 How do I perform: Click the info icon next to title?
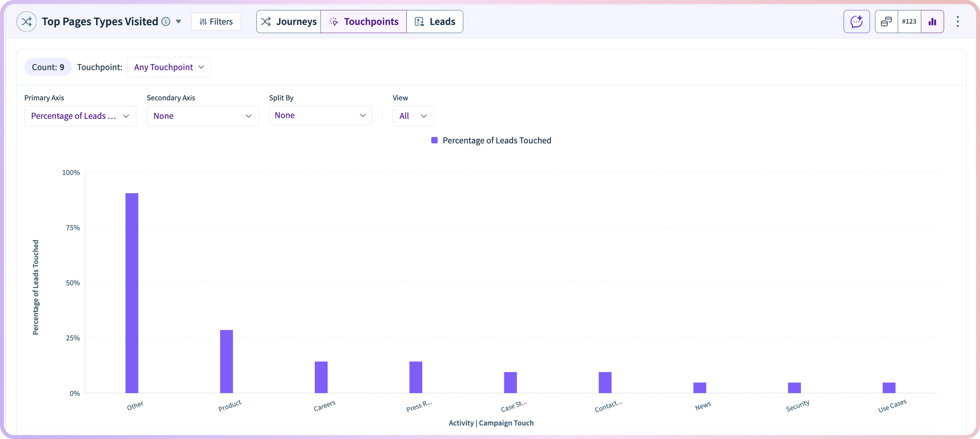(166, 22)
